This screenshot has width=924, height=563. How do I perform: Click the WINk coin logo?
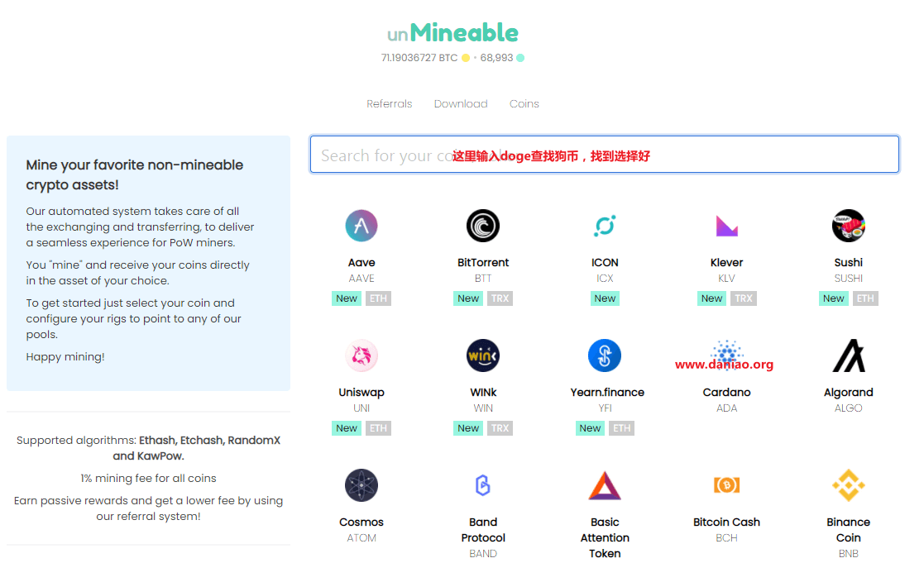(483, 355)
